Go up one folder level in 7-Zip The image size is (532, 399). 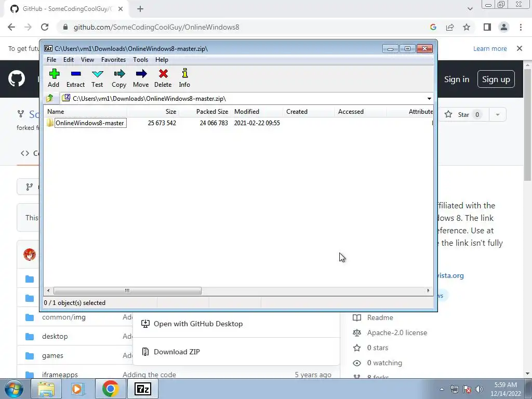pos(50,98)
